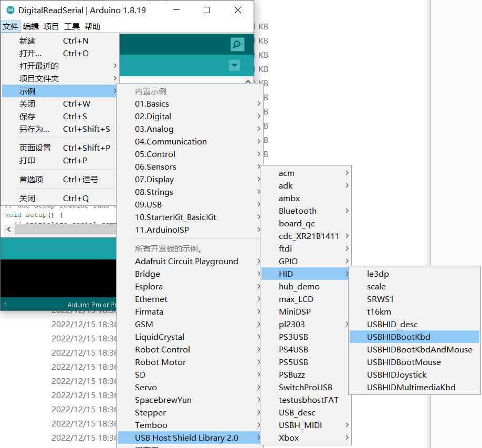Open 10.StarterKit_BasicKit examples

[x=190, y=217]
